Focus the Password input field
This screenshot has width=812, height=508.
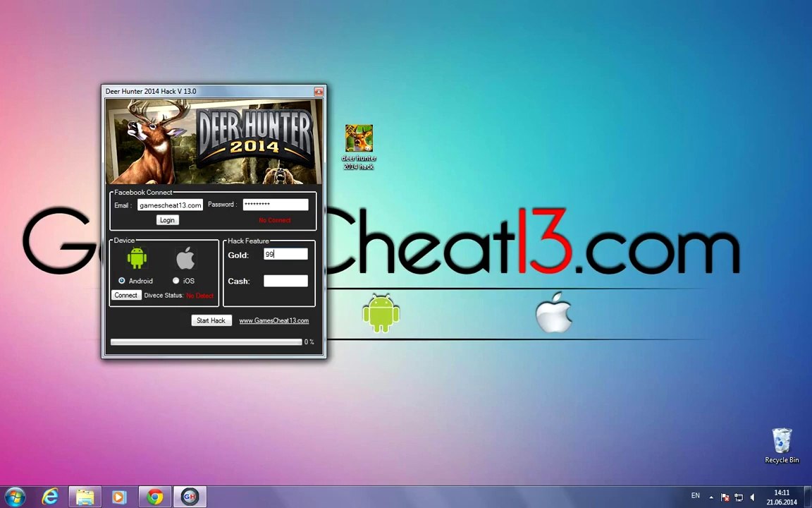pyautogui.click(x=276, y=204)
